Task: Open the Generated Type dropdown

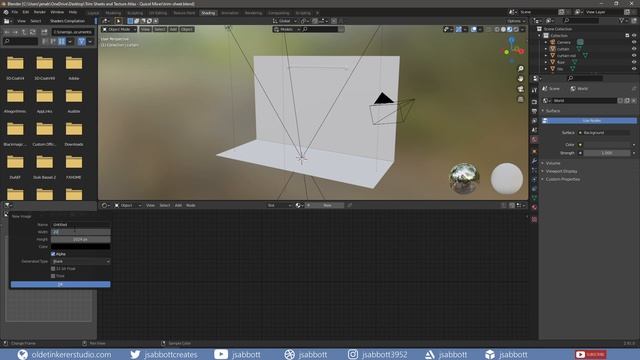Action: (x=81, y=261)
